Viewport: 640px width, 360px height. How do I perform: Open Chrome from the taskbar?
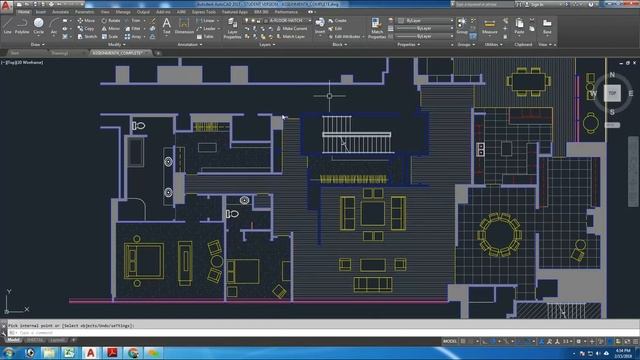pos(133,353)
